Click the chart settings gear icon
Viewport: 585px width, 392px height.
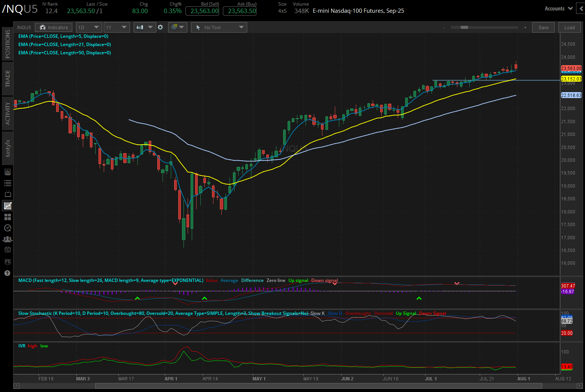pos(160,27)
